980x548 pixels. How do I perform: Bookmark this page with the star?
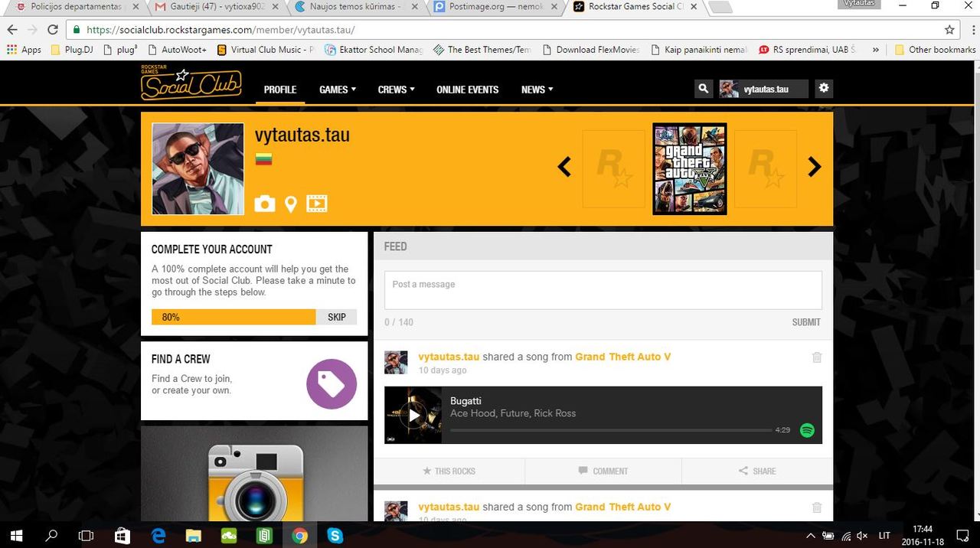[x=949, y=30]
